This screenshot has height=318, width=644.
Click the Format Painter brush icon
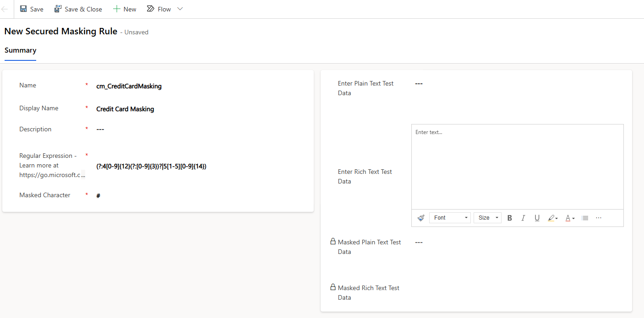(420, 218)
